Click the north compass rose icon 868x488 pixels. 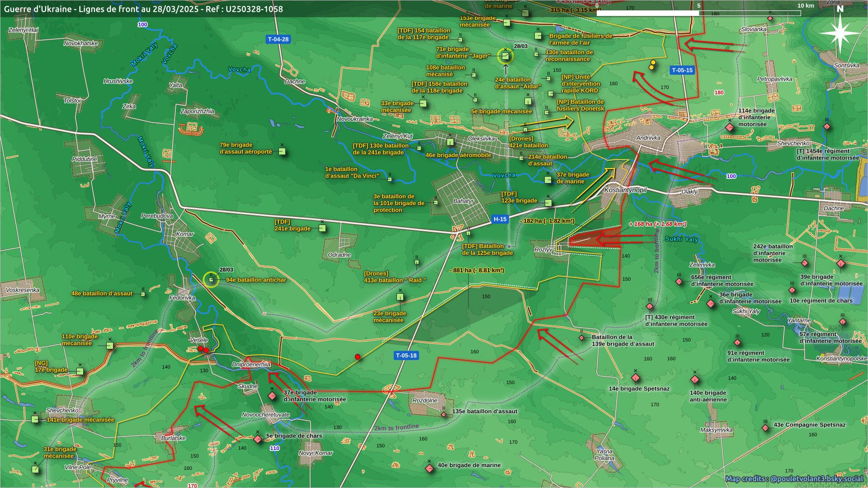tap(840, 33)
